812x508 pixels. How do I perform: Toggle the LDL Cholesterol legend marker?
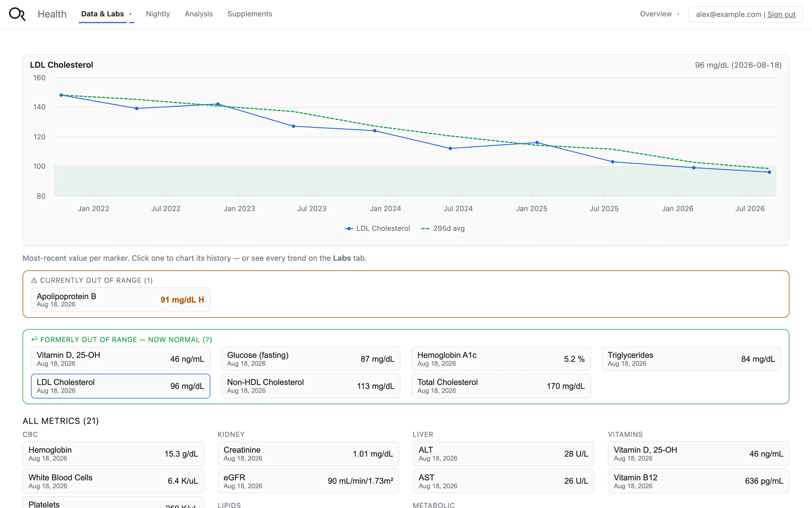coord(349,229)
